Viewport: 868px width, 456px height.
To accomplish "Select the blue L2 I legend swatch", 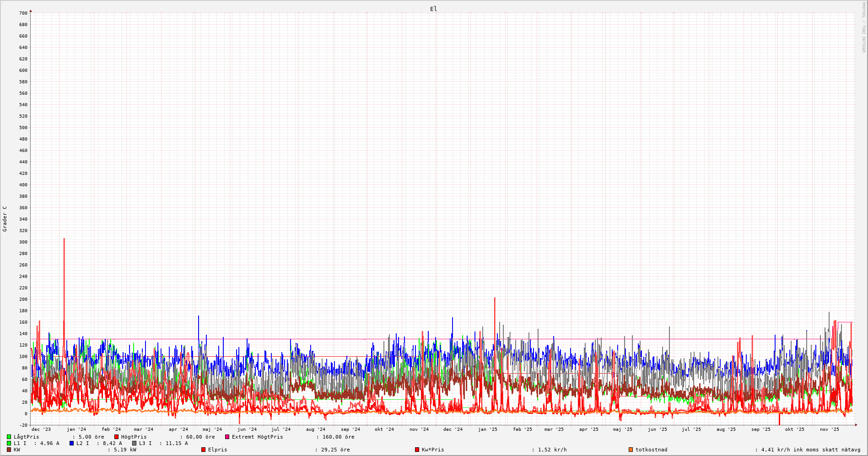I will tap(71, 443).
